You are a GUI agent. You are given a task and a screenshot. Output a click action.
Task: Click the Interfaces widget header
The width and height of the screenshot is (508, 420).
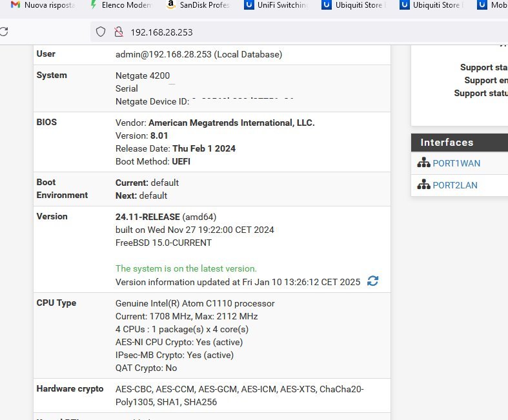click(460, 142)
